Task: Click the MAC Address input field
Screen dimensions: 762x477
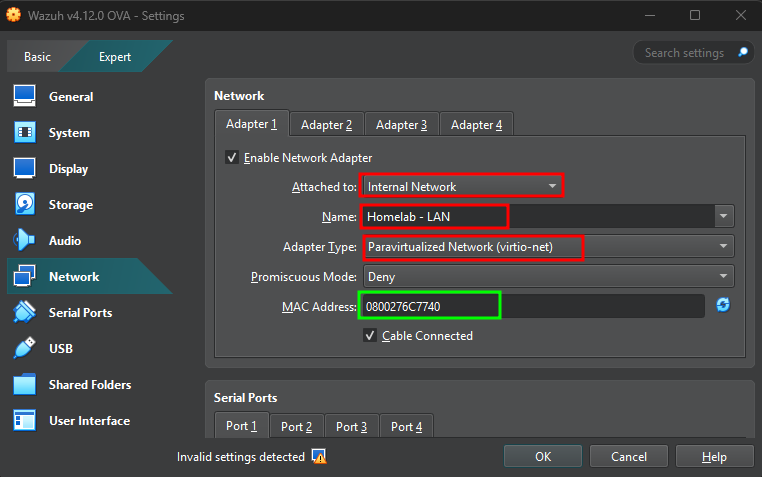Action: [532, 307]
